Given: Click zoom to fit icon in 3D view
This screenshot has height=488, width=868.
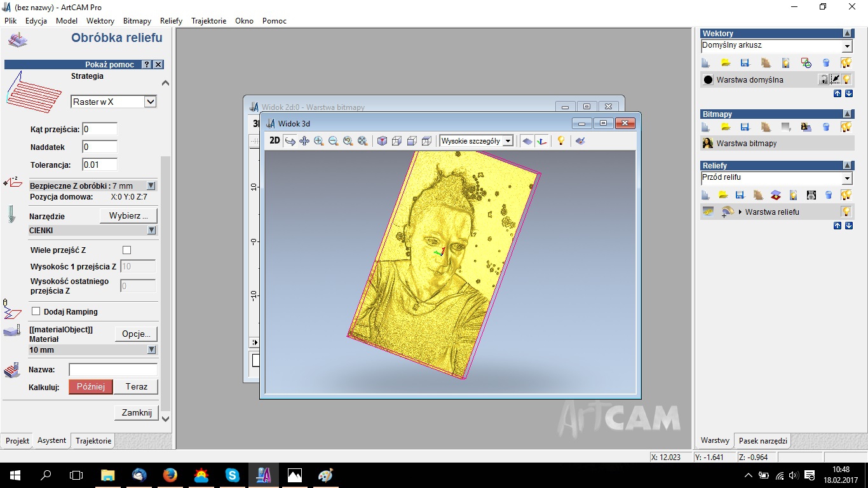Looking at the screenshot, I should 362,141.
